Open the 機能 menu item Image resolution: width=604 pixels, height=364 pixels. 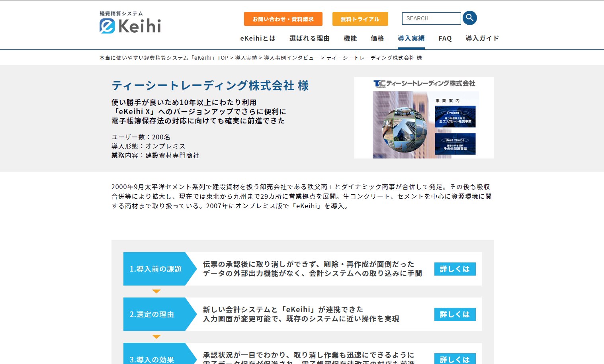tap(350, 38)
